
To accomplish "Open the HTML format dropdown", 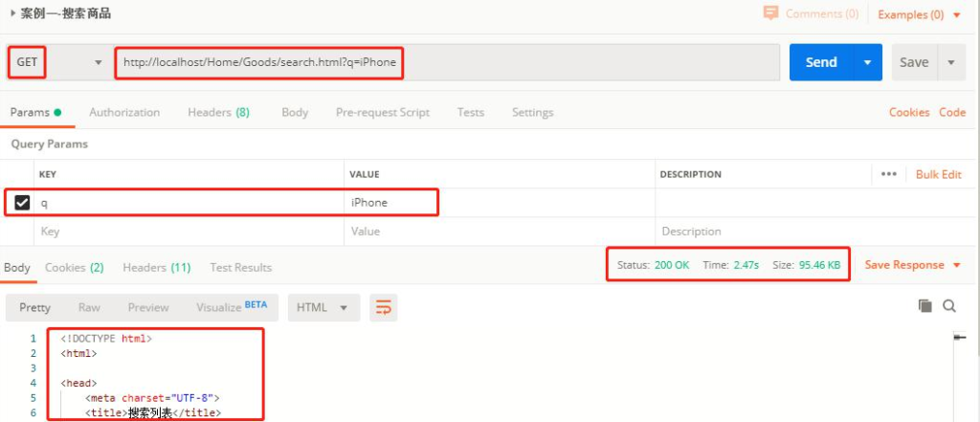I will click(323, 307).
